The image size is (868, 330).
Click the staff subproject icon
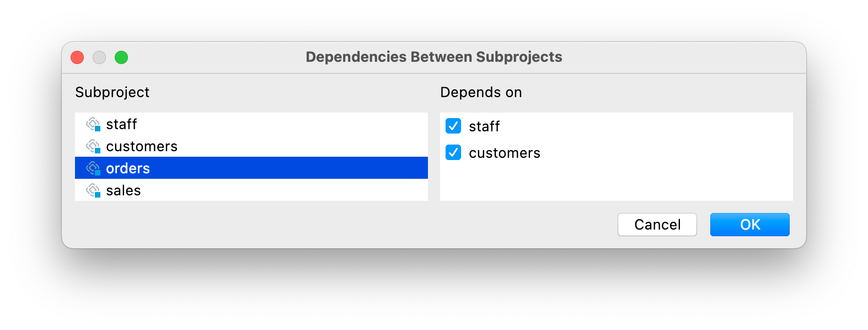point(93,124)
